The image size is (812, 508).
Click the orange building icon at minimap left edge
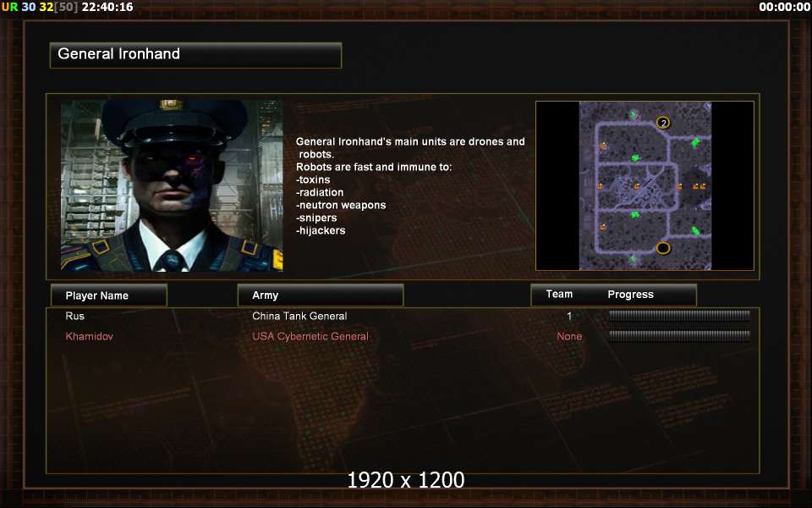point(600,186)
